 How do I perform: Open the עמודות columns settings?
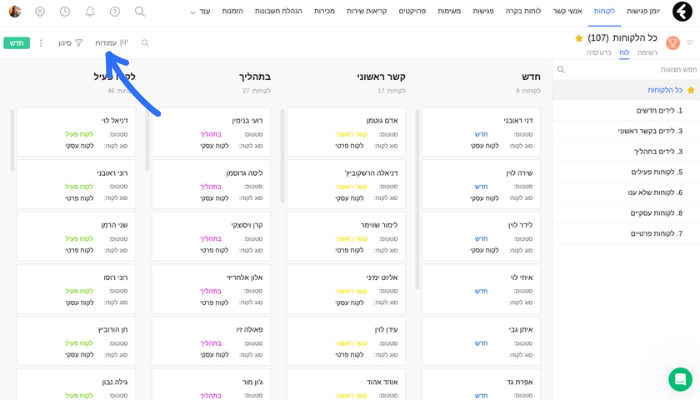[112, 43]
